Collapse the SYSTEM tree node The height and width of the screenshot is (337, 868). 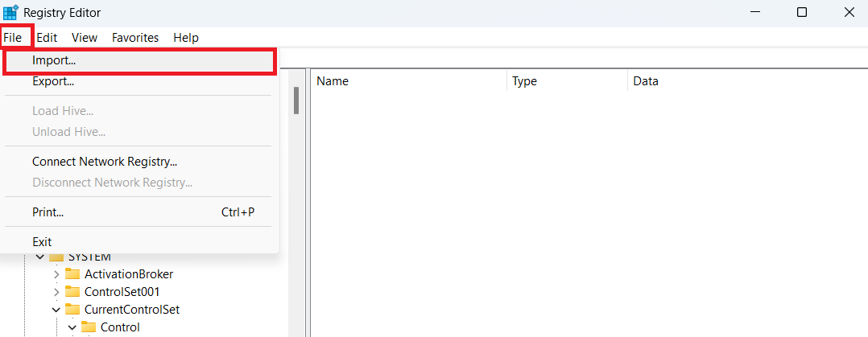click(40, 257)
